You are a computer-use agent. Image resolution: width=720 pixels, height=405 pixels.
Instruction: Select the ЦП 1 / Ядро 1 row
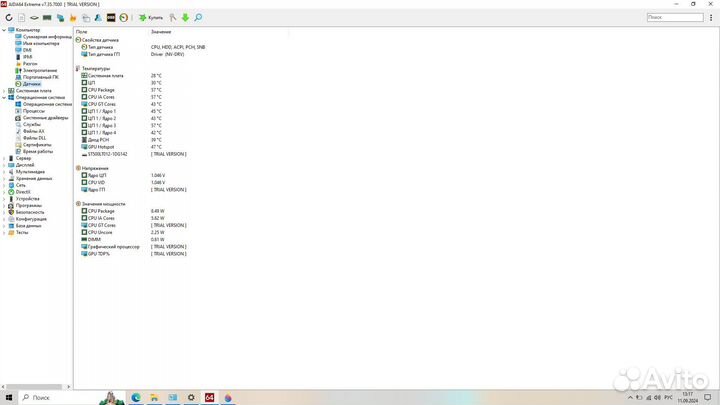[101, 112]
